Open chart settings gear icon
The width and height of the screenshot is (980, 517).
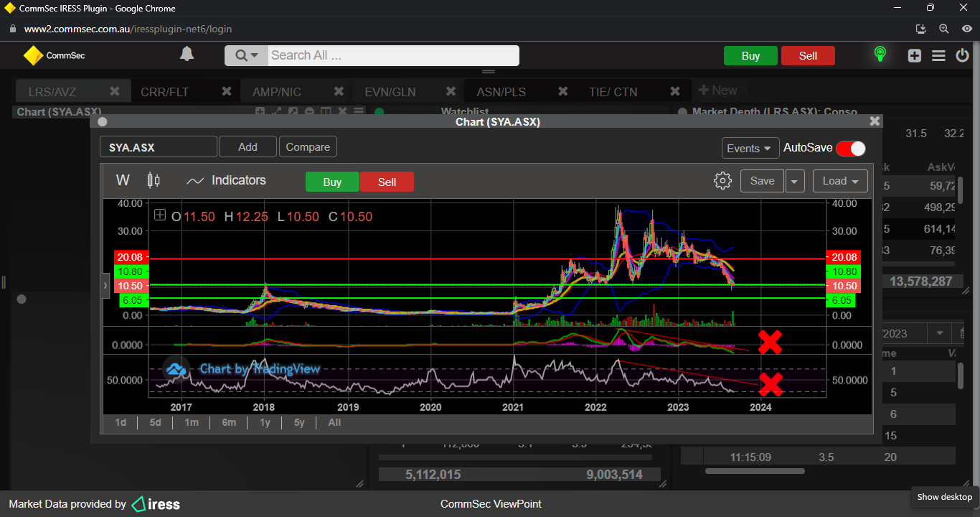click(x=722, y=181)
